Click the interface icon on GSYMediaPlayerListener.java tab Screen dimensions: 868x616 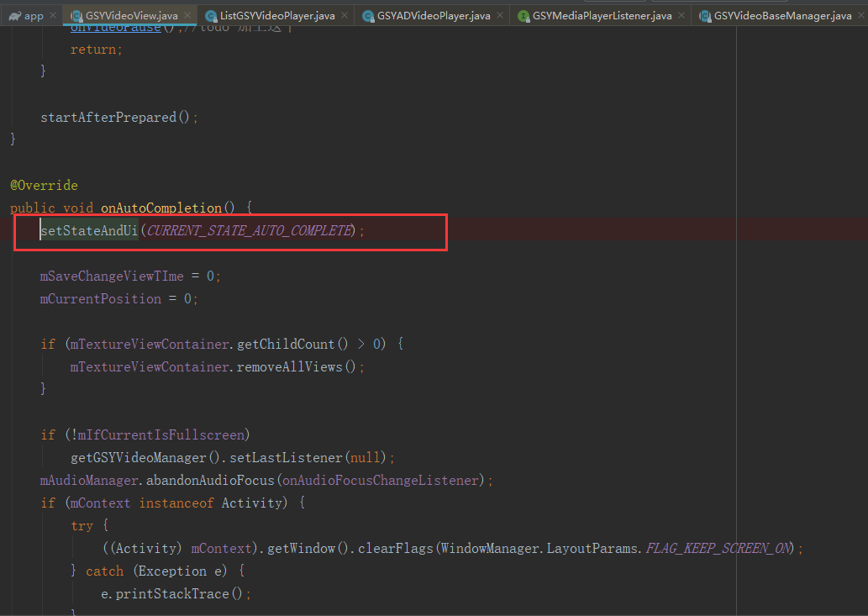(524, 14)
